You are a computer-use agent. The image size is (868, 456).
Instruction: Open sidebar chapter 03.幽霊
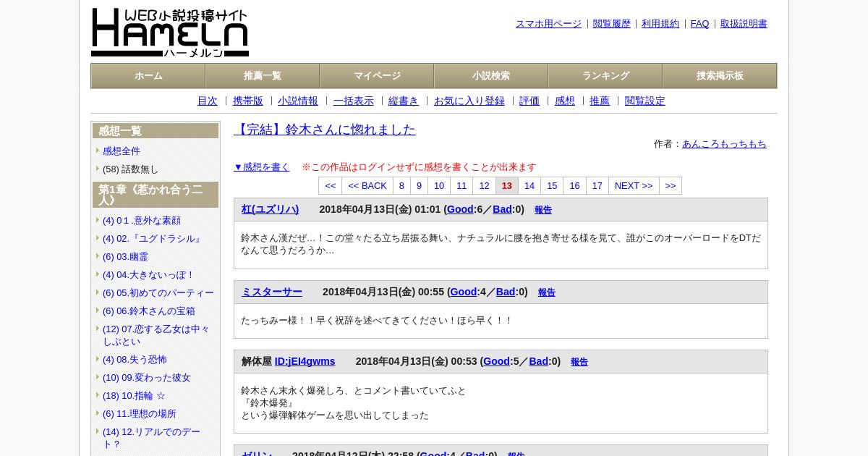126,257
